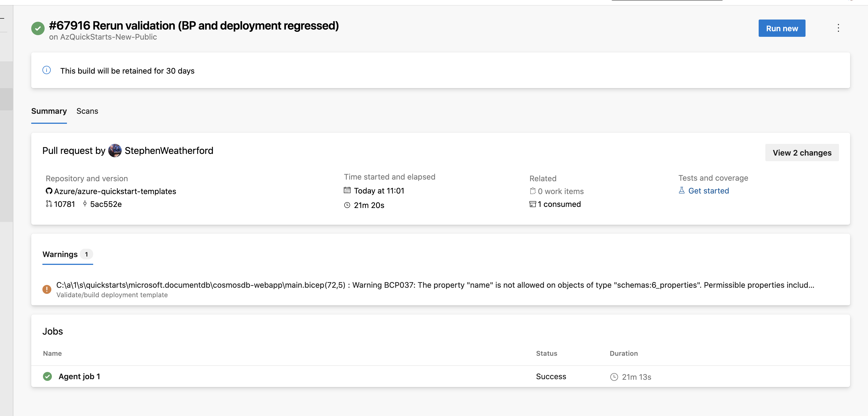
Task: Open the more actions vertical ellipsis menu
Action: tap(838, 28)
